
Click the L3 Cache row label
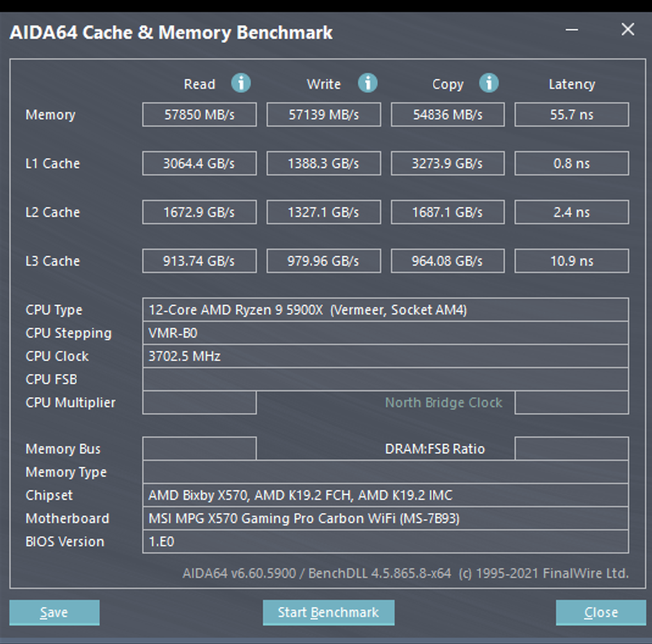(x=52, y=261)
